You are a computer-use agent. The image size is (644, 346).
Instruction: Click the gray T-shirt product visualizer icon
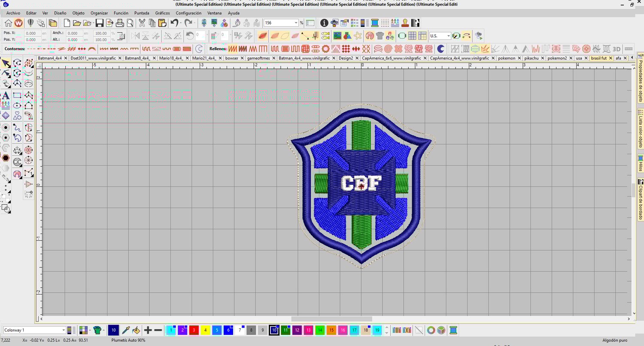tap(380, 36)
